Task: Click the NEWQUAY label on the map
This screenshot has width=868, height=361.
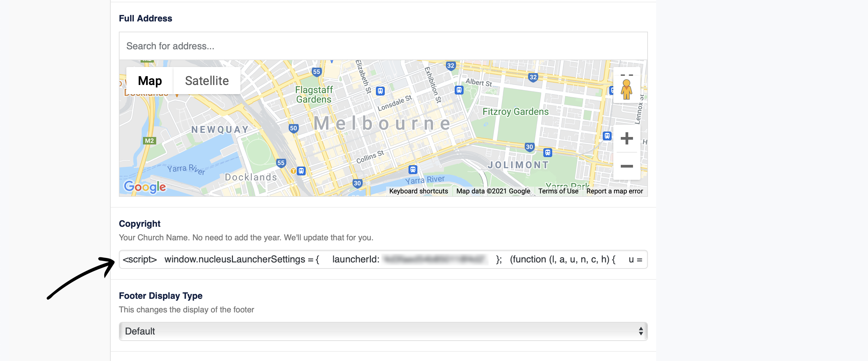Action: 220,130
